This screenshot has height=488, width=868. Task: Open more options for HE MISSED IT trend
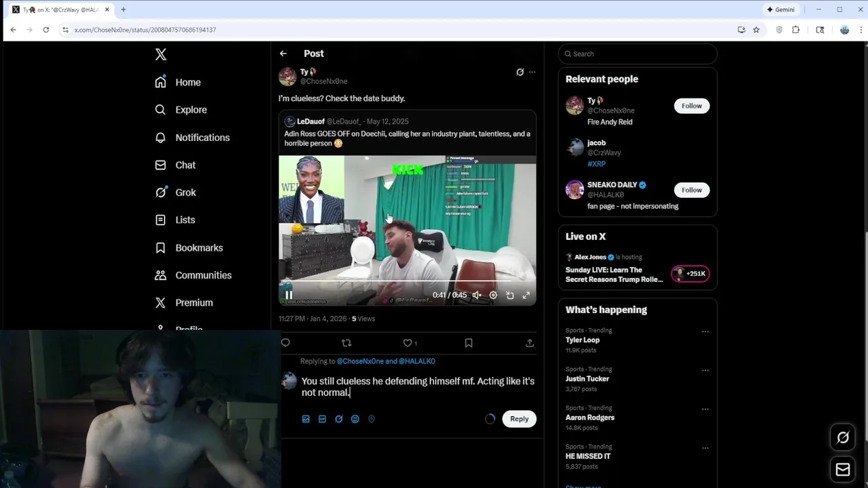pyautogui.click(x=705, y=448)
